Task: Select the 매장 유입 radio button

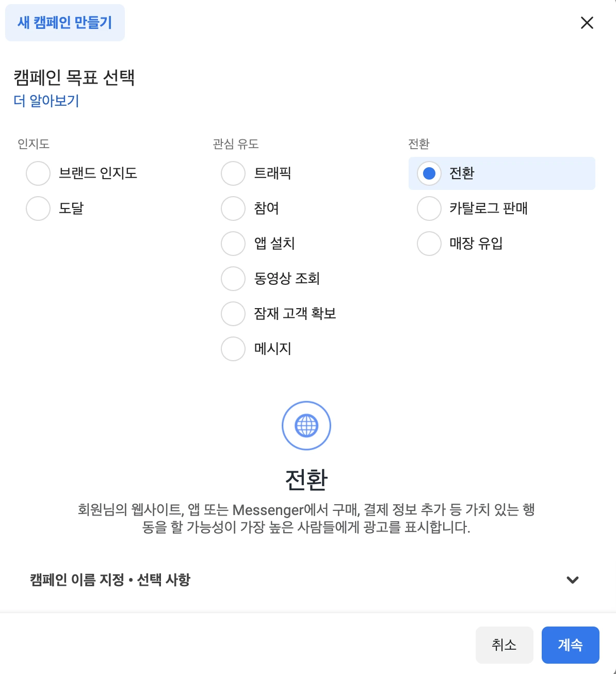Action: coord(429,244)
